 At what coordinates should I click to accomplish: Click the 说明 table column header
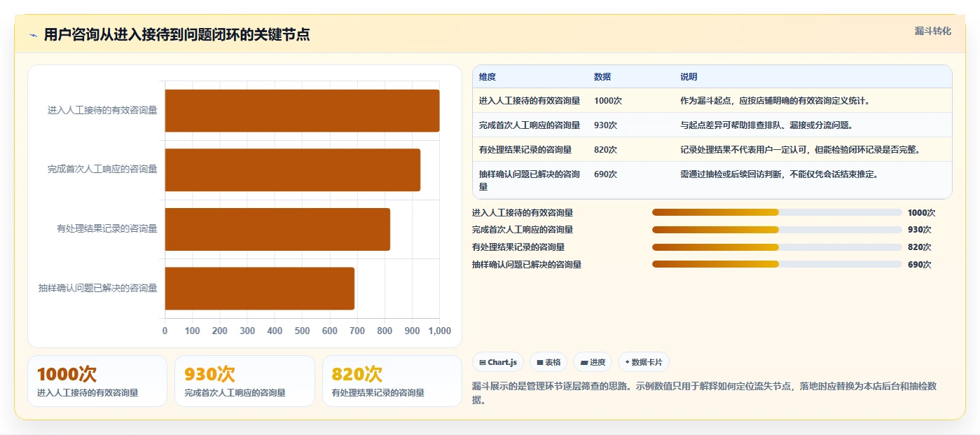(x=689, y=77)
